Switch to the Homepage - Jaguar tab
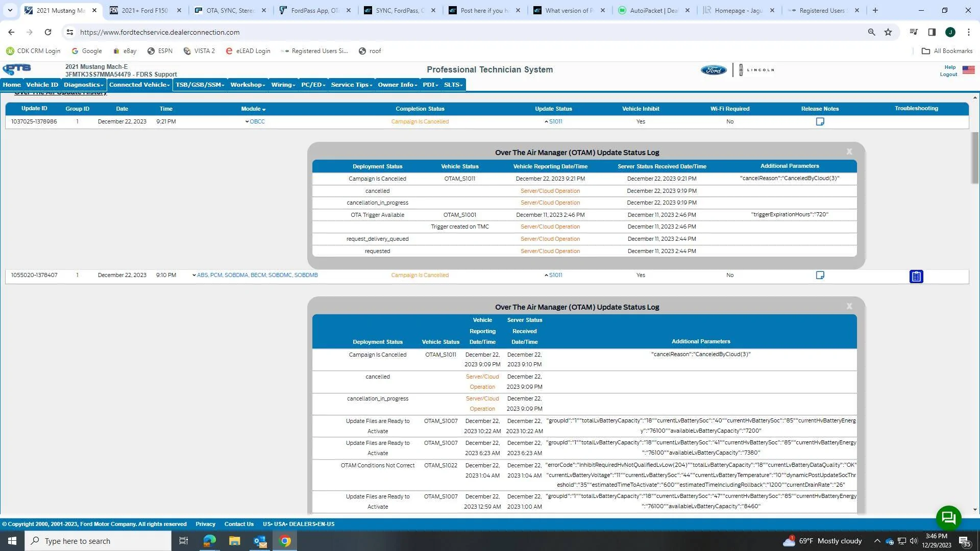This screenshot has height=551, width=980. (738, 10)
